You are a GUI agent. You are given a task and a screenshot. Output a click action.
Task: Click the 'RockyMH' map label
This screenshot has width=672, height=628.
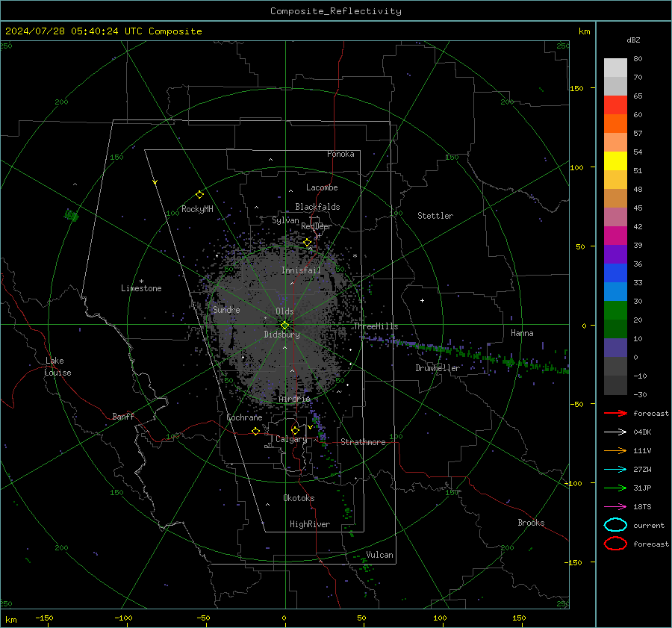point(197,209)
